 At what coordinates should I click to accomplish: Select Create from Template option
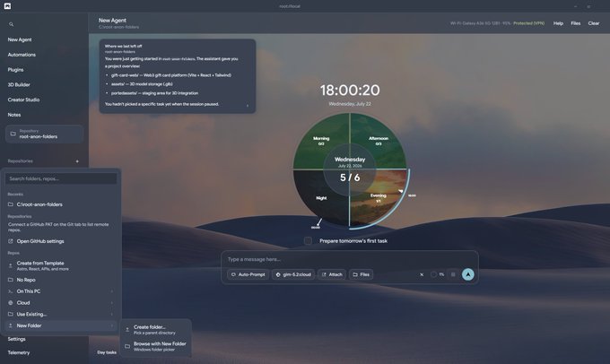[x=61, y=265]
